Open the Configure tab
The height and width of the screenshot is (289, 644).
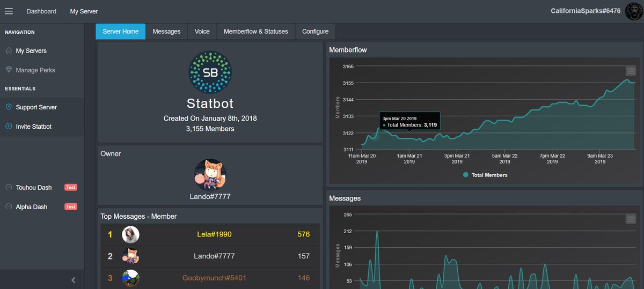point(315,32)
